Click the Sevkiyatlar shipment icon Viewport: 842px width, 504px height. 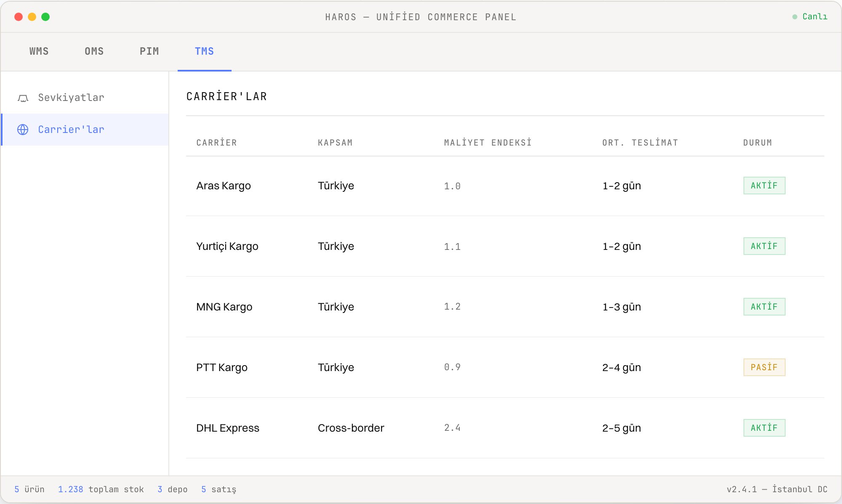click(x=23, y=98)
